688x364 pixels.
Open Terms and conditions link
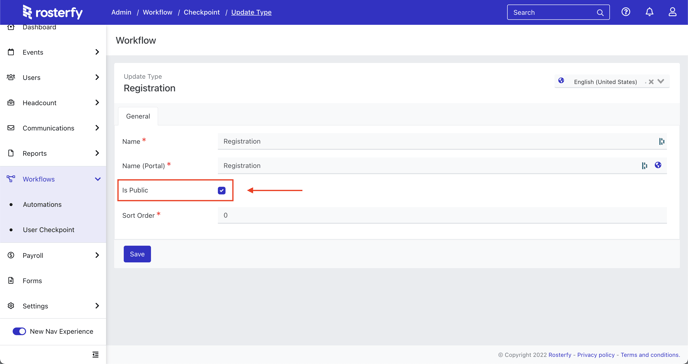click(650, 355)
